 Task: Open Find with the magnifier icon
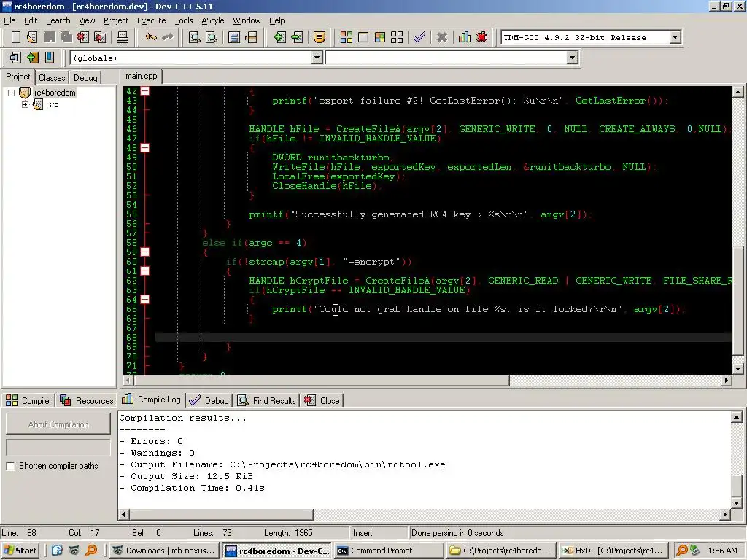point(194,37)
